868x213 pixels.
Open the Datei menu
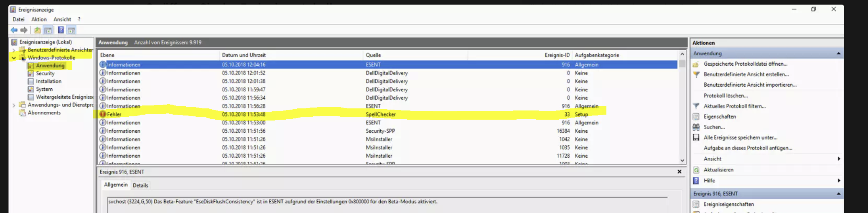pos(18,19)
